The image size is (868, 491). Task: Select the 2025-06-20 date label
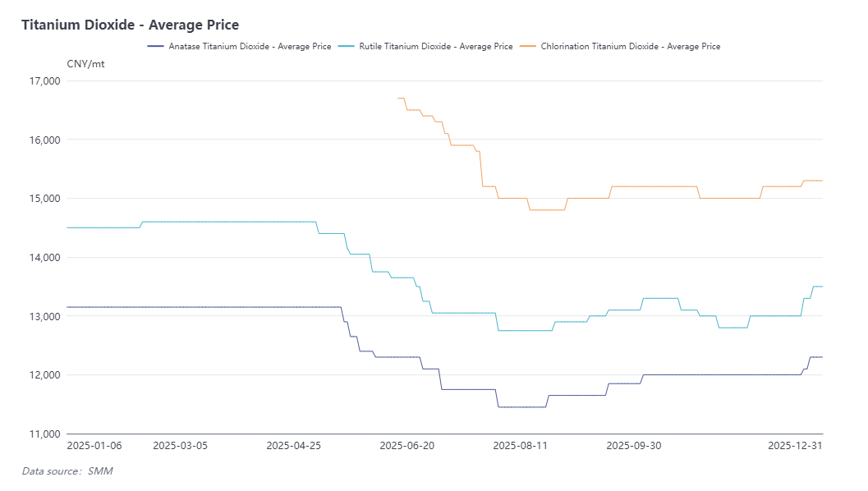coord(407,446)
